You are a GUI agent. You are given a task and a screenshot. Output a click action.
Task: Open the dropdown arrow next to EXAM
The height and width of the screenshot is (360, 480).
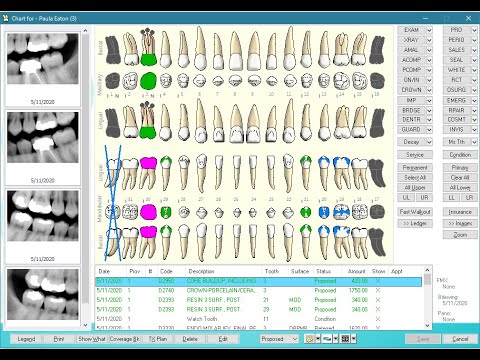coord(429,30)
